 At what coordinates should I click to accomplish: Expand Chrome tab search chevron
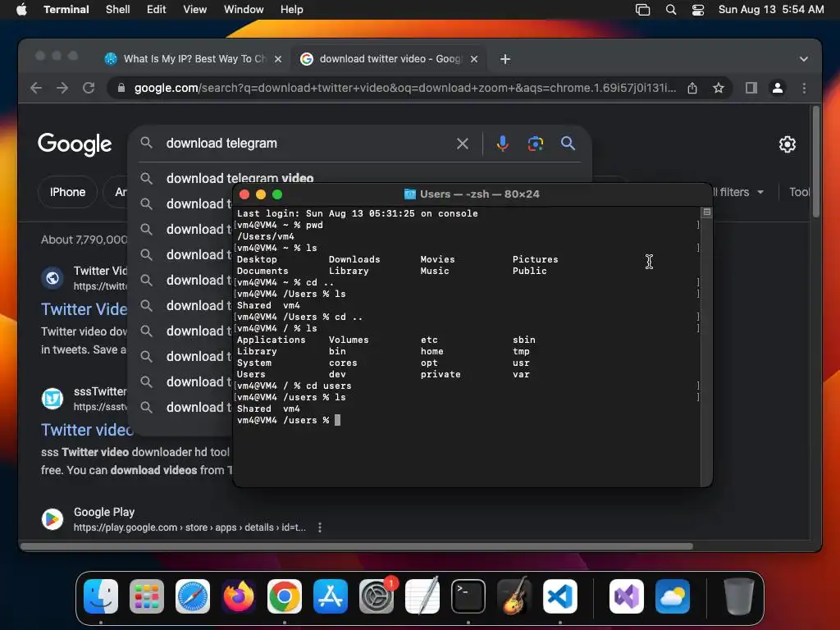804,59
